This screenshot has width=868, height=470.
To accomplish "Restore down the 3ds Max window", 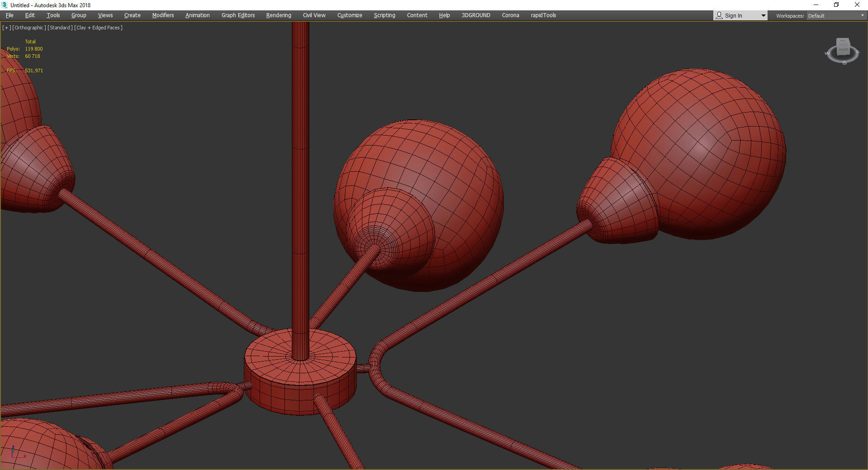I will point(836,5).
